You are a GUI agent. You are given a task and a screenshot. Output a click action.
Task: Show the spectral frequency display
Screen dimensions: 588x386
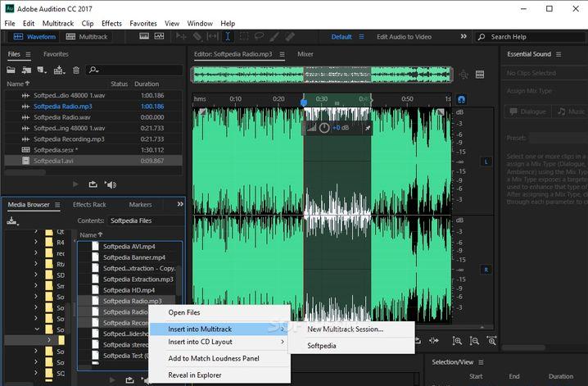[144, 37]
